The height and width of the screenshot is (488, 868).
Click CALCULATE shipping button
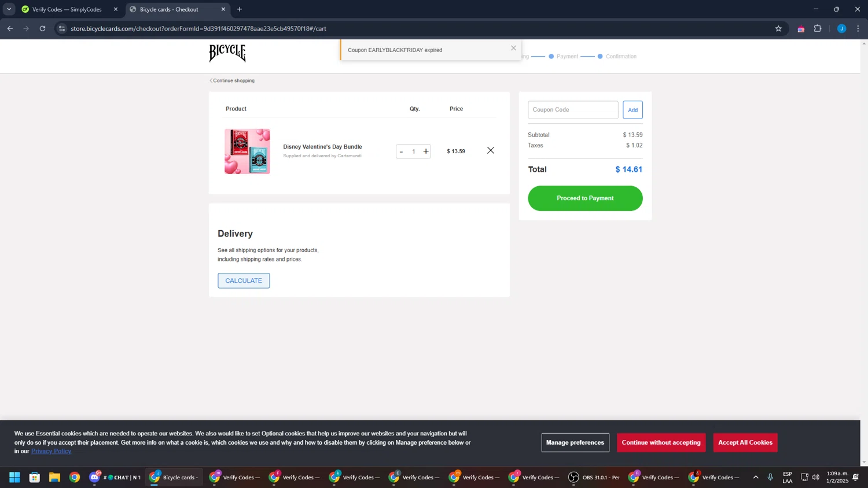244,280
